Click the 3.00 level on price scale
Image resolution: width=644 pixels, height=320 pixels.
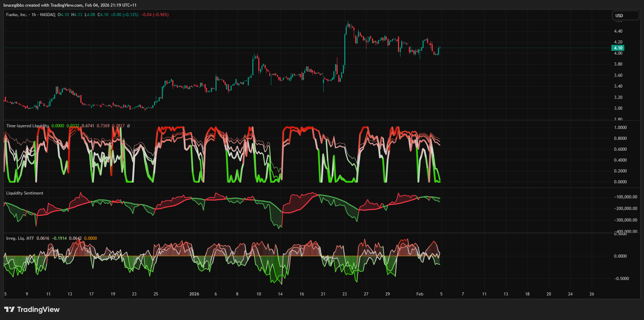[x=618, y=108]
